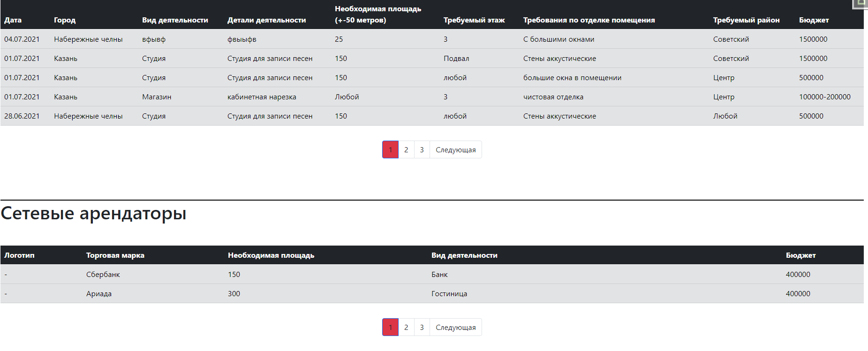868x351 pixels.
Task: Click the area value 25
Action: (x=339, y=39)
